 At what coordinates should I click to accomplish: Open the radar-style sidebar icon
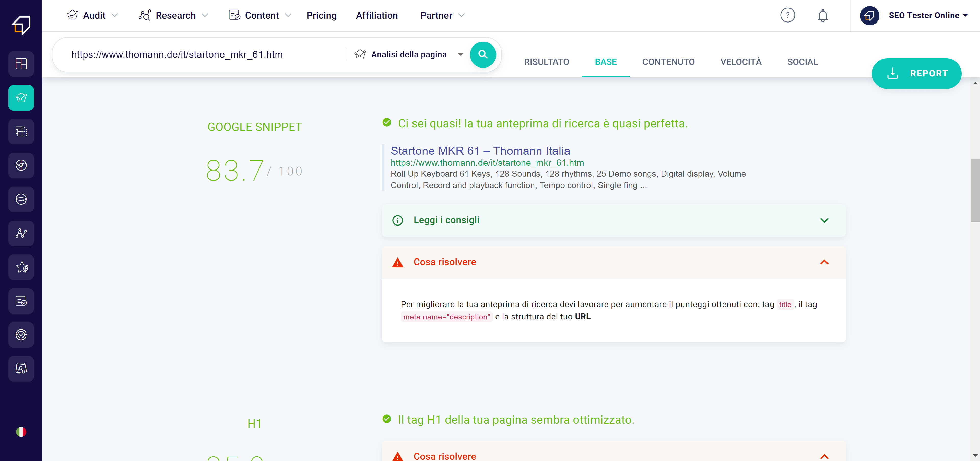21,165
